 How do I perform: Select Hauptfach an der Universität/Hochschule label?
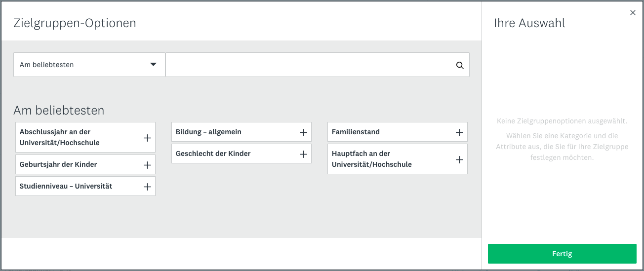372,159
